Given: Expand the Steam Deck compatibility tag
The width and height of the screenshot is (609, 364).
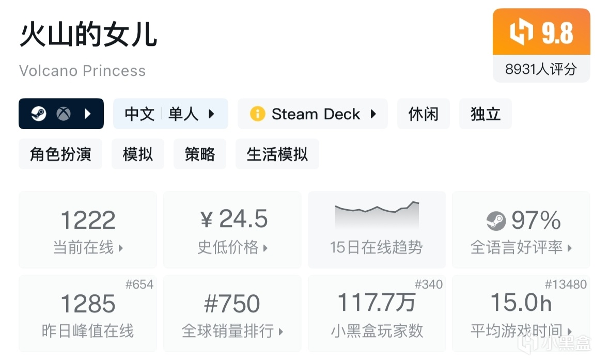Looking at the screenshot, I should tap(312, 114).
